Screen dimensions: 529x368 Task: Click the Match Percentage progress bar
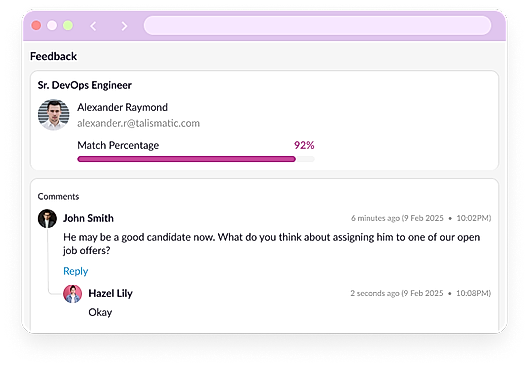[196, 159]
